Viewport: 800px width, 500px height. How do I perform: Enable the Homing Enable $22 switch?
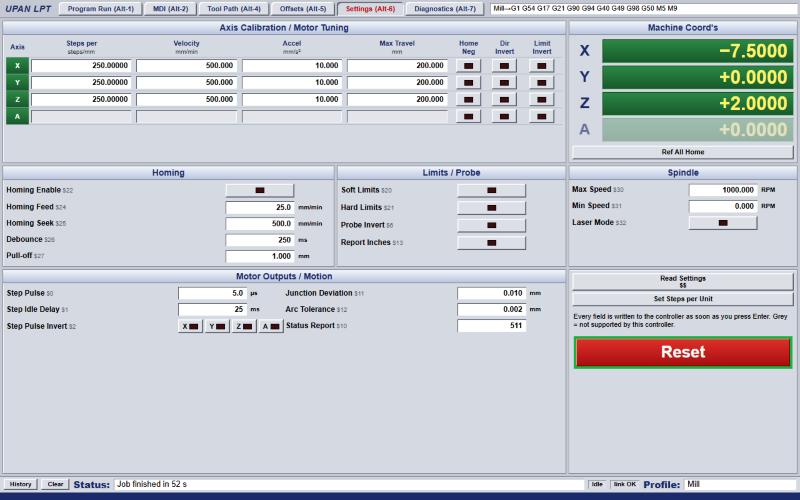click(260, 190)
